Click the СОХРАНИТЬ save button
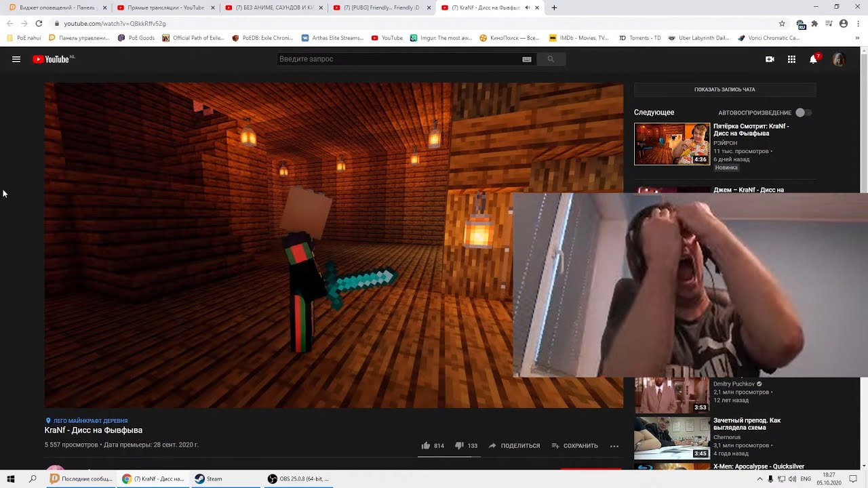 (x=575, y=445)
